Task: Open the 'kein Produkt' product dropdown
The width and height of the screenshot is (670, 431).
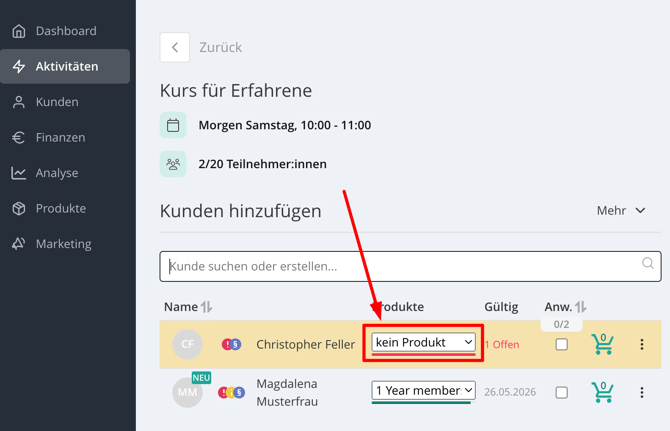Action: tap(423, 342)
